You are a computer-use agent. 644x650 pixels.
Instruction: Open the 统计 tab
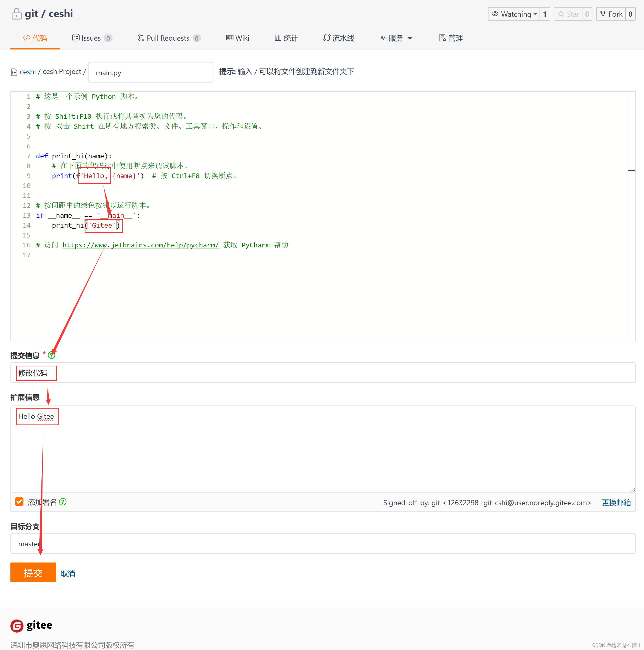click(286, 38)
